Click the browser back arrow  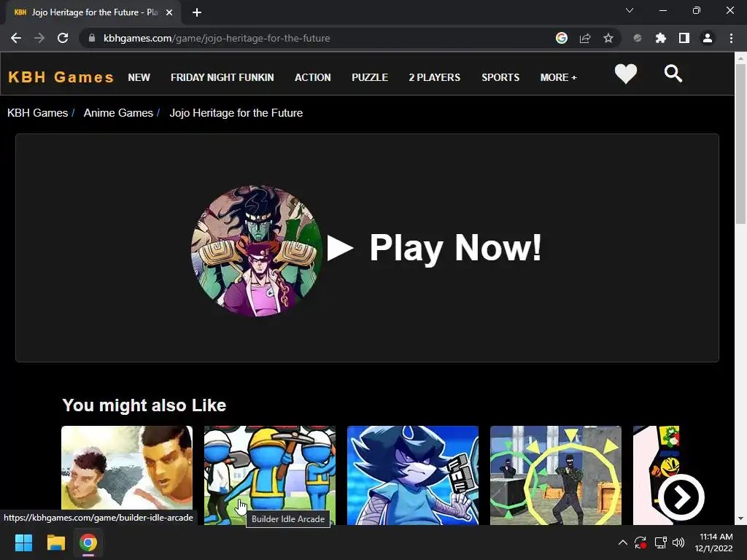pyautogui.click(x=16, y=38)
